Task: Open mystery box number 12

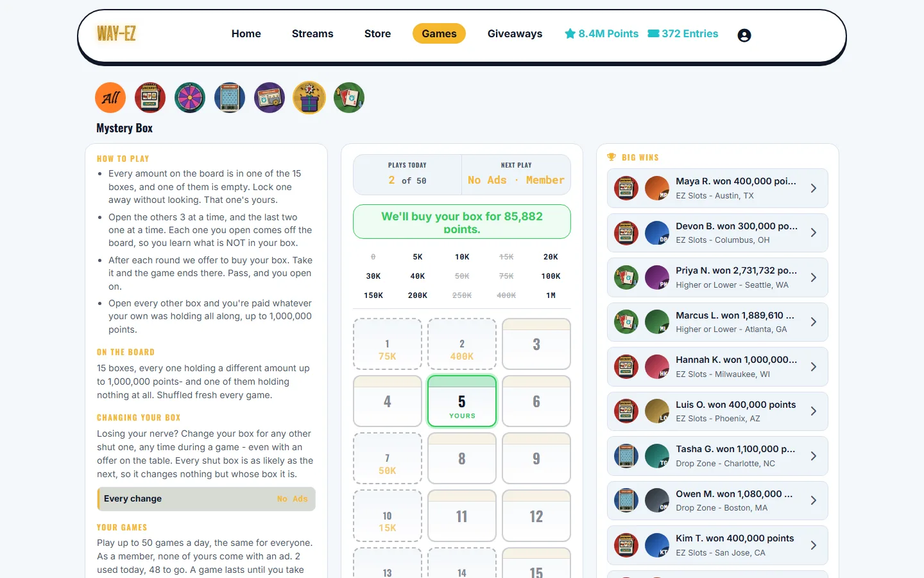Action: (x=536, y=516)
